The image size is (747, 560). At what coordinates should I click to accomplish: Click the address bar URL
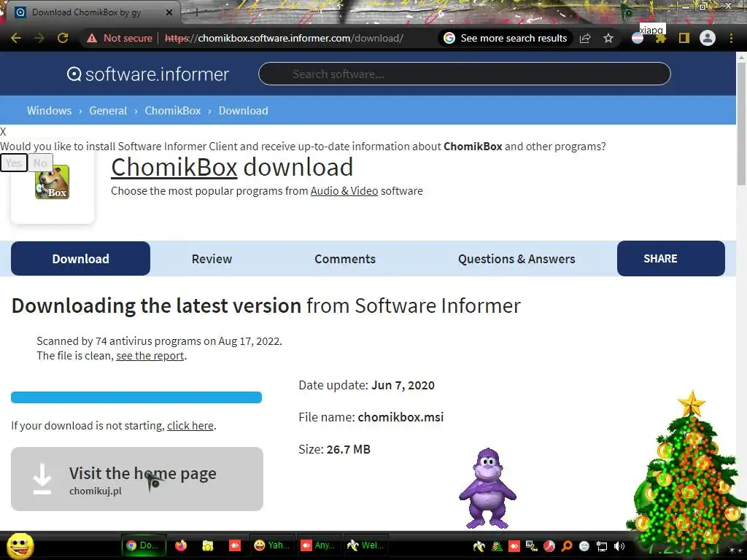click(x=284, y=38)
